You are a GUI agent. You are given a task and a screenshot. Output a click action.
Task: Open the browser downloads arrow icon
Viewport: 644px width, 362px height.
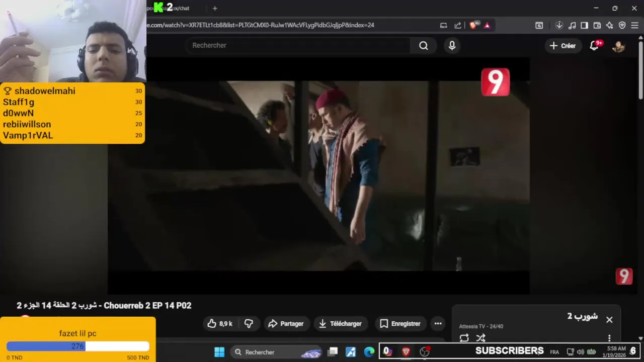point(559,25)
